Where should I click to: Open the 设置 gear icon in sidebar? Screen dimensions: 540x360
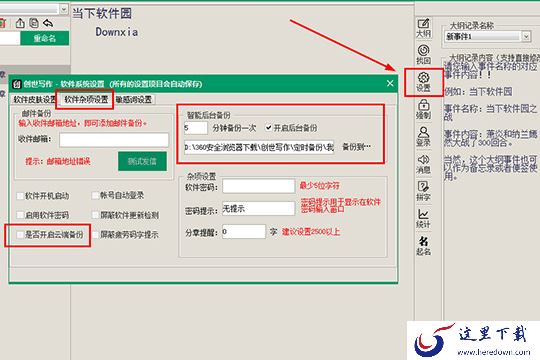pos(423,82)
